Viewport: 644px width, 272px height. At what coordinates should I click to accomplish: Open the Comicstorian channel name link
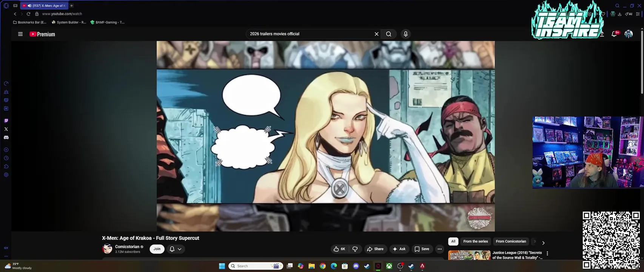coord(127,247)
